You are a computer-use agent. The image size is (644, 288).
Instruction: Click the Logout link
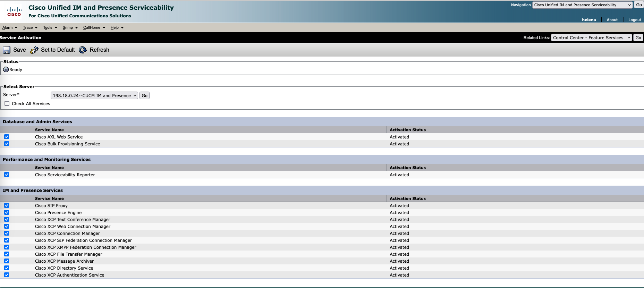(x=635, y=20)
